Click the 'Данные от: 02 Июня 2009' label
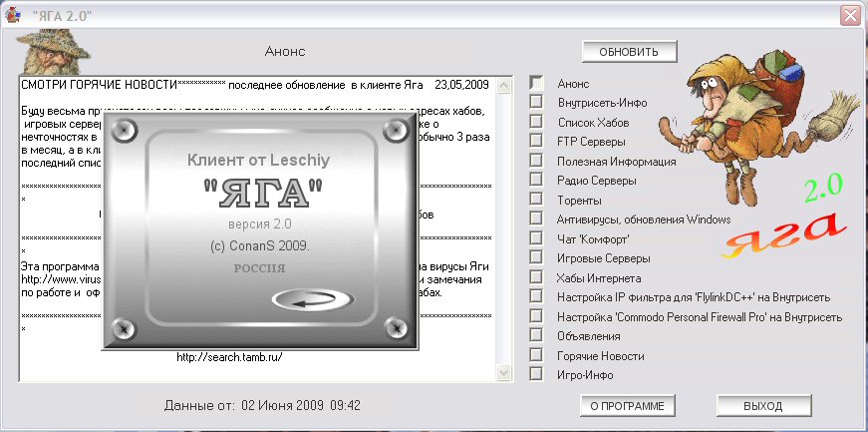This screenshot has width=868, height=432. pos(262,405)
